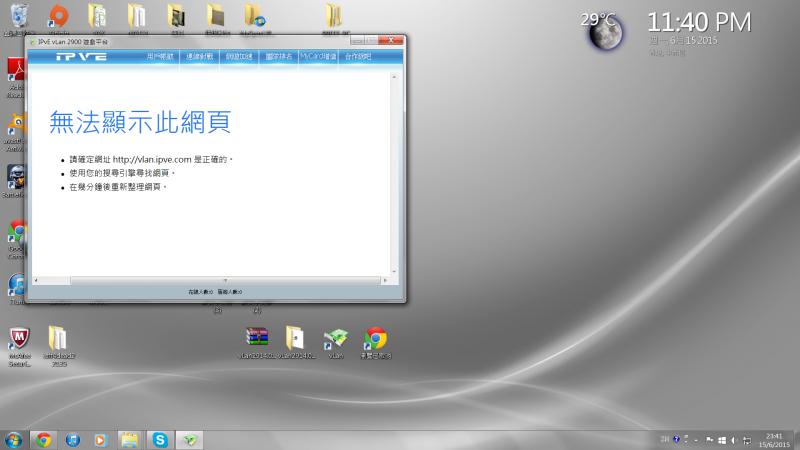Screen dimensions: 800x450
Task: Click the vertical scrollbar up arrow in IPVE
Action: [394, 77]
